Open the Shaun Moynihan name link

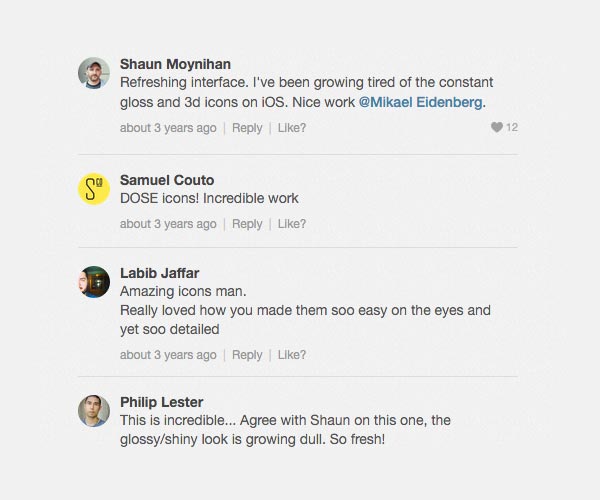click(175, 64)
